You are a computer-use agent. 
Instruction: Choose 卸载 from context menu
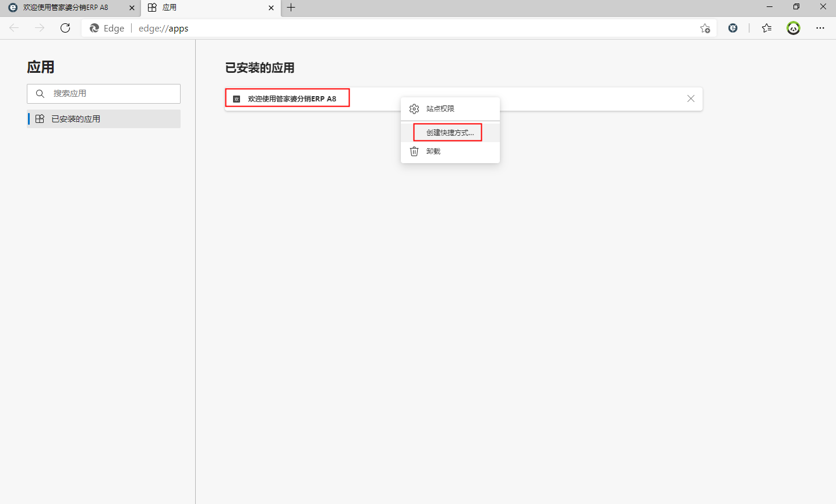450,151
